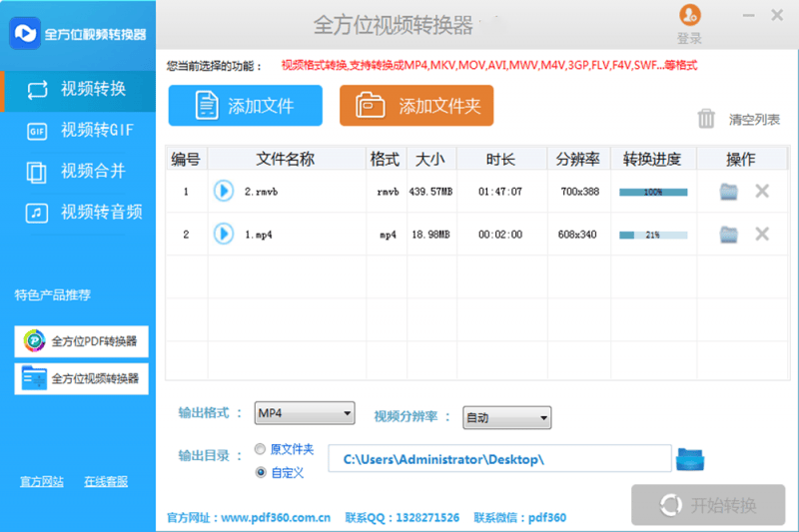This screenshot has width=799, height=532.
Task: Open output folder for 2.rmvb row
Action: tap(729, 192)
